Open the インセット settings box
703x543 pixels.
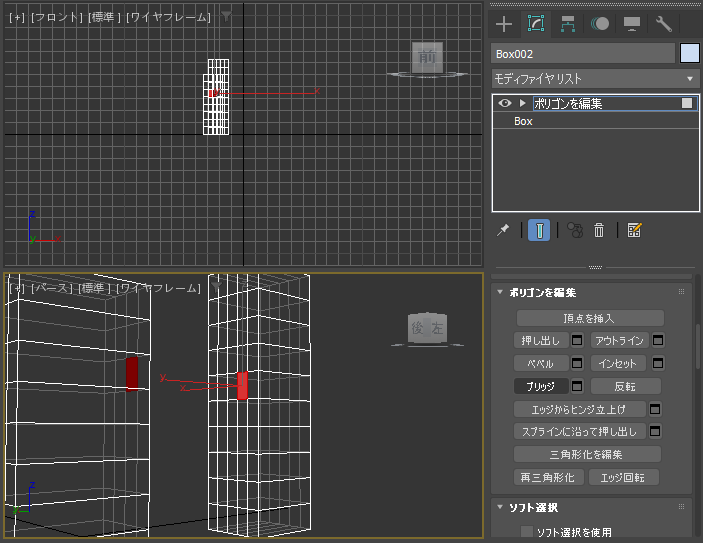[x=658, y=363]
